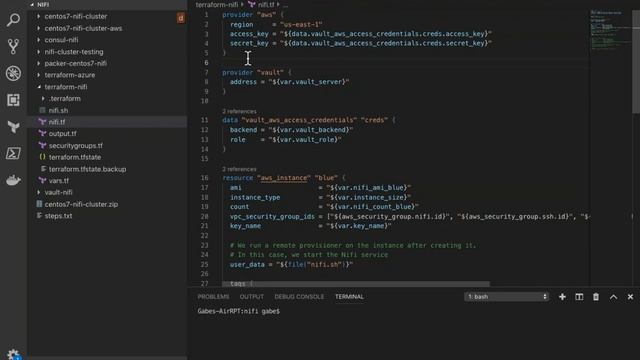Click '2 references' above aws_instance resource
Screen dimensions: 640x360
[x=239, y=169]
